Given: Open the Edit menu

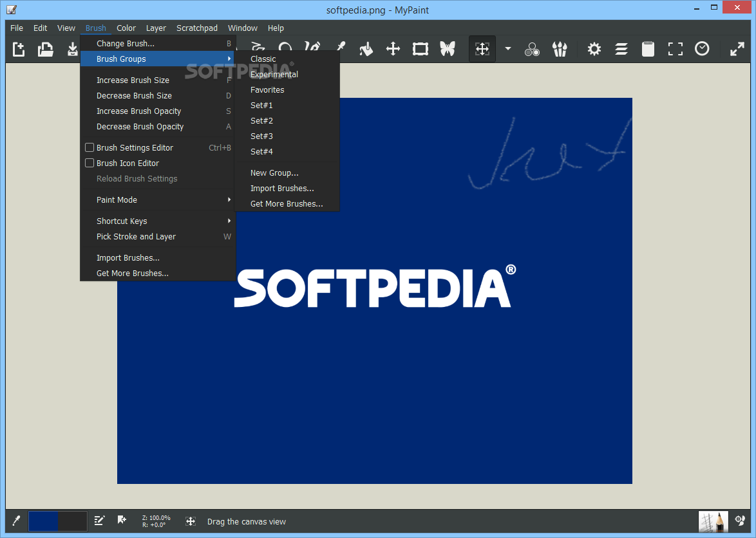Looking at the screenshot, I should [40, 28].
